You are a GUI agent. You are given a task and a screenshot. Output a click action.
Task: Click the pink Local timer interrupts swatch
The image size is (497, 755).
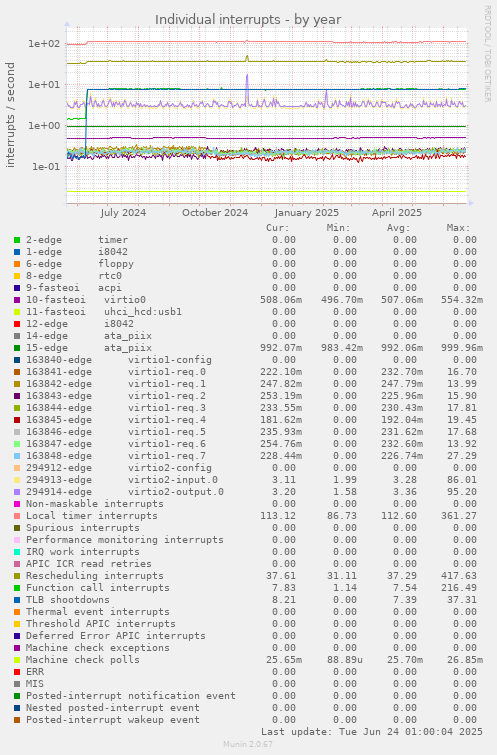pos(17,516)
